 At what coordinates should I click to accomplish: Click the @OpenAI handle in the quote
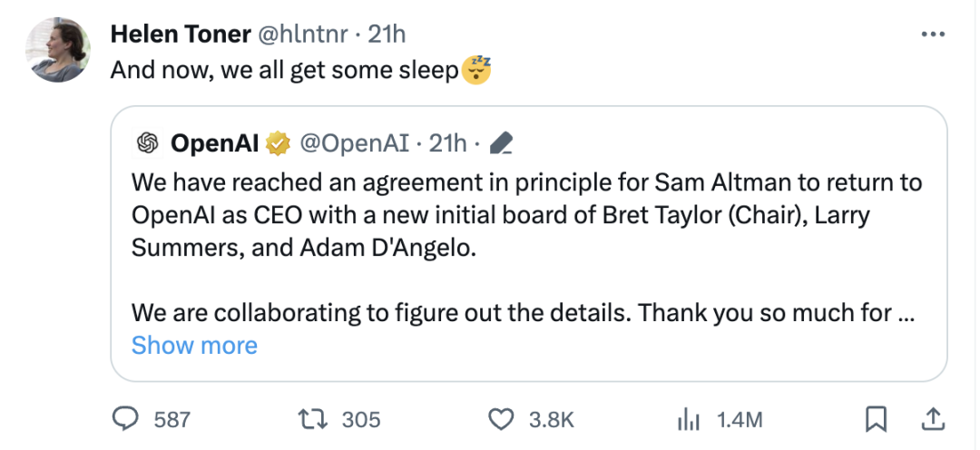pos(354,142)
